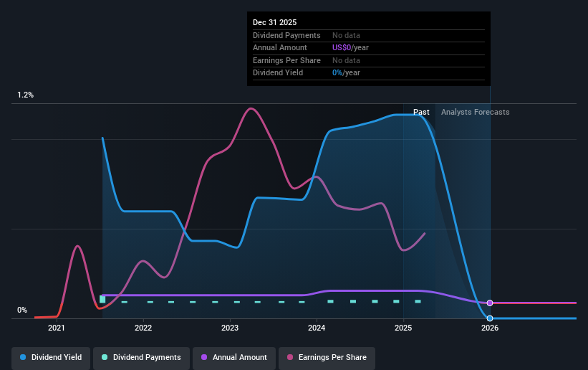Viewport: 588px width, 370px height.
Task: Select the purple Annual Amount point at 2026
Action: coord(490,303)
